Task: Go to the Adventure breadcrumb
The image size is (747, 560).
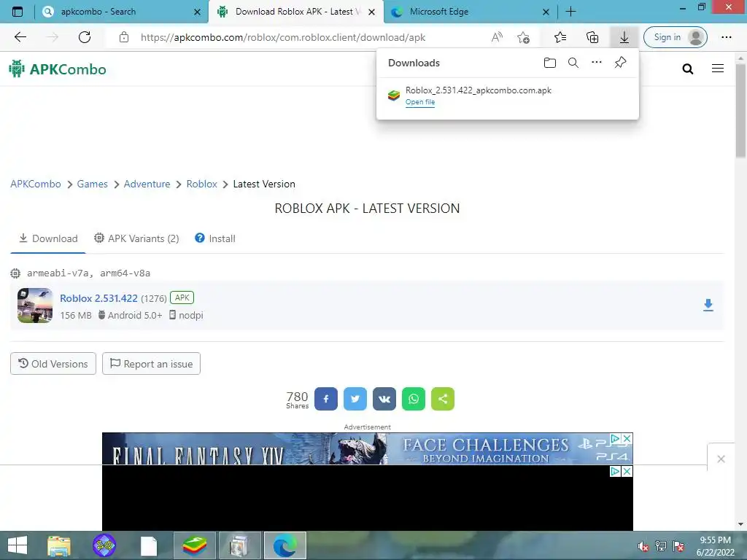Action: (147, 184)
